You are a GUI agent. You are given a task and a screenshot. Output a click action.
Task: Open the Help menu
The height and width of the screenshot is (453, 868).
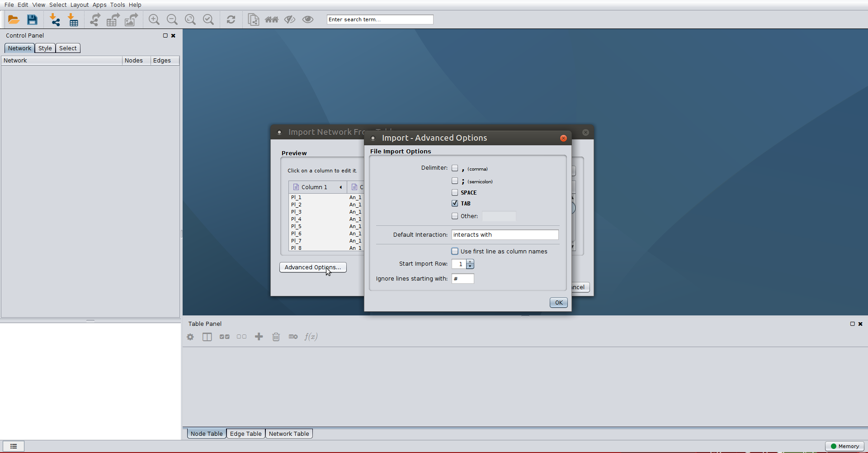pos(135,5)
